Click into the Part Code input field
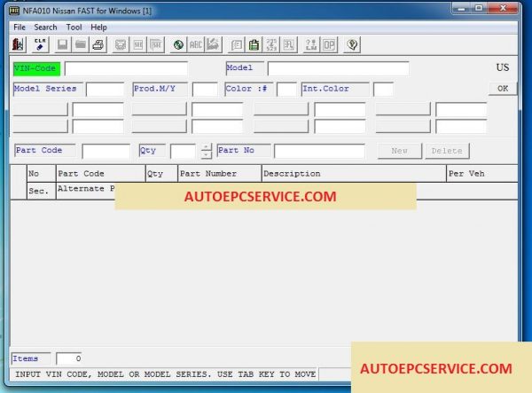 (106, 152)
